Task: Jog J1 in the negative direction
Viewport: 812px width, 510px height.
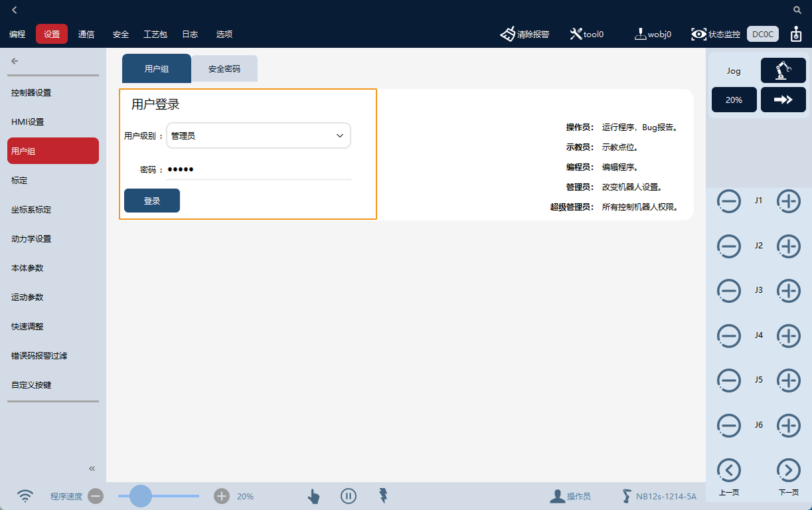Action: click(x=729, y=201)
